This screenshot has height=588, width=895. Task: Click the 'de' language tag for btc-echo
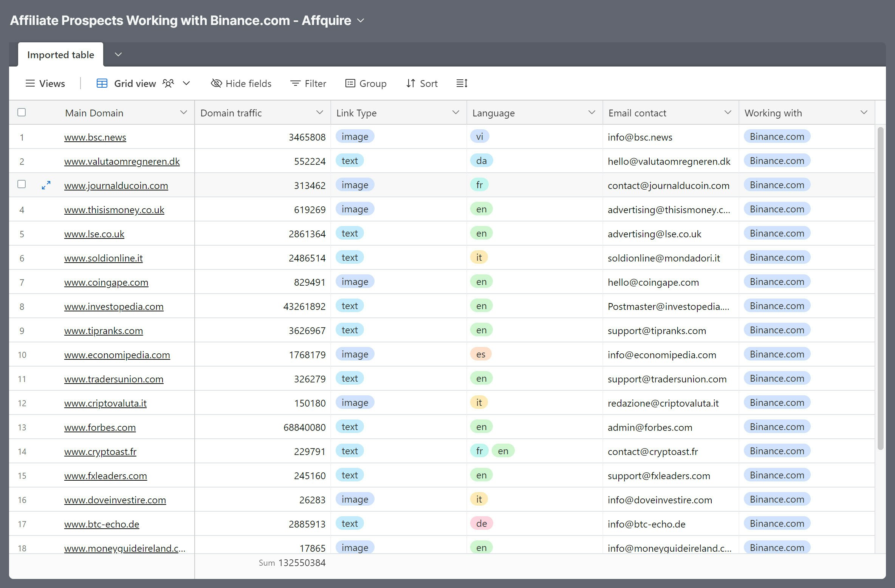(482, 523)
